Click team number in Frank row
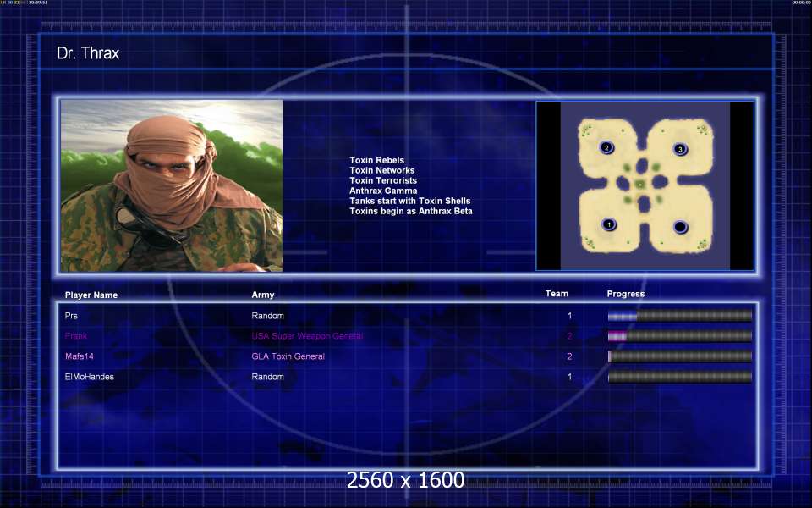The height and width of the screenshot is (508, 812). pyautogui.click(x=569, y=336)
